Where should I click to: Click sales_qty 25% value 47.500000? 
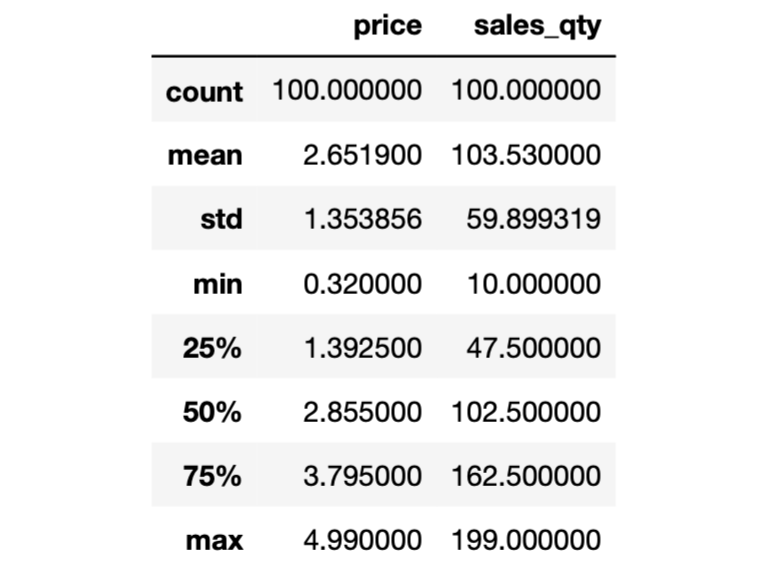[534, 348]
